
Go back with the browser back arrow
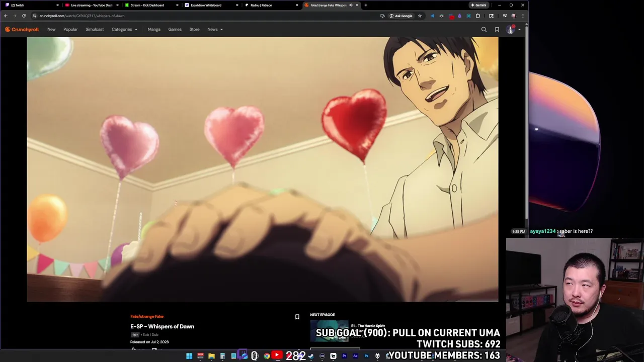pyautogui.click(x=6, y=16)
